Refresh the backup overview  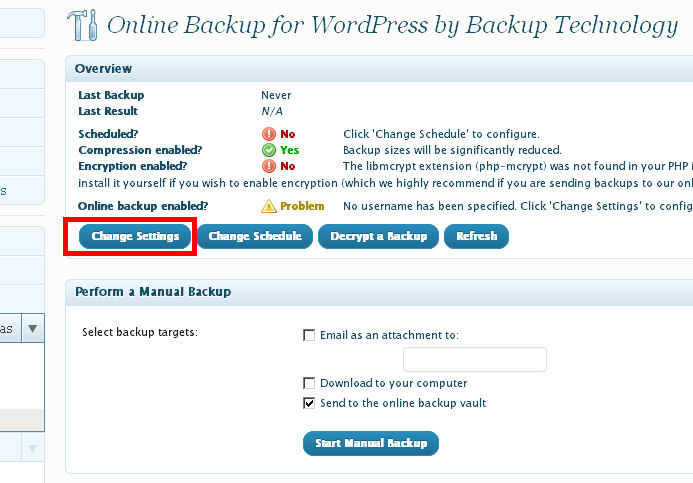click(476, 237)
